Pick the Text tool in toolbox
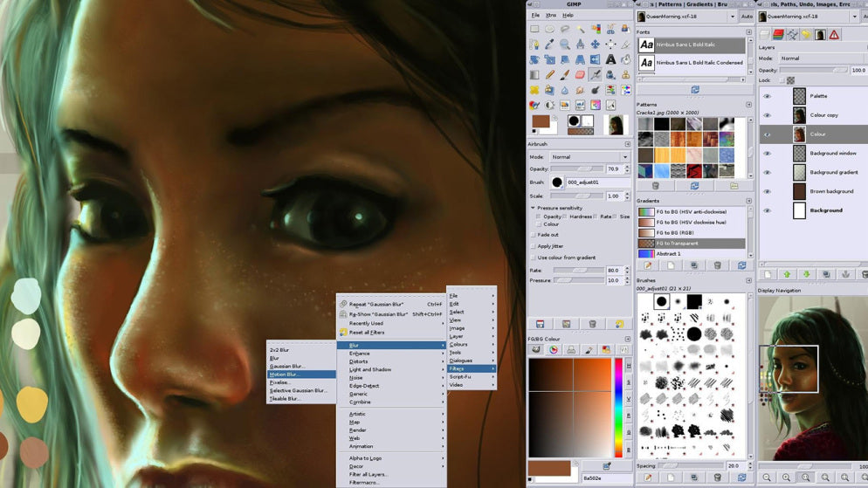The height and width of the screenshot is (488, 868). 611,59
